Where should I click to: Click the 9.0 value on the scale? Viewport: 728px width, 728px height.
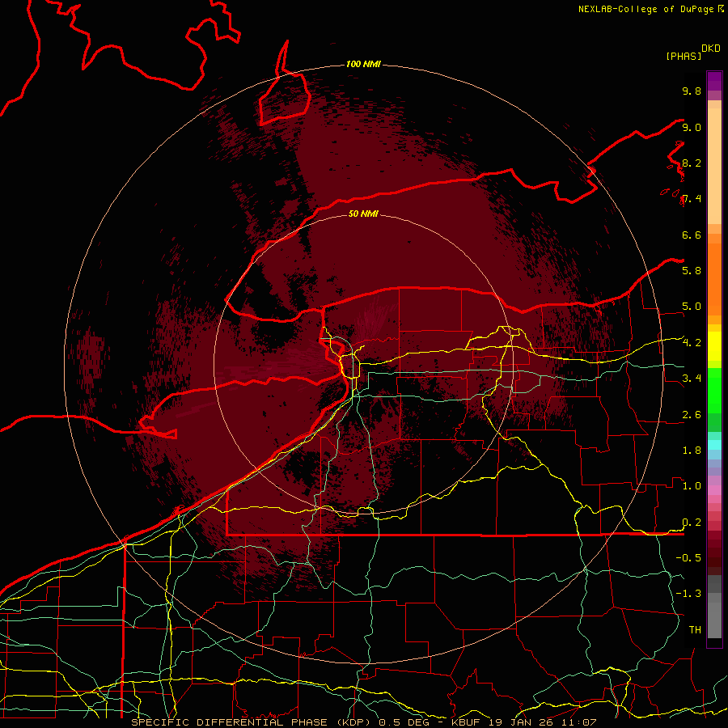(691, 127)
